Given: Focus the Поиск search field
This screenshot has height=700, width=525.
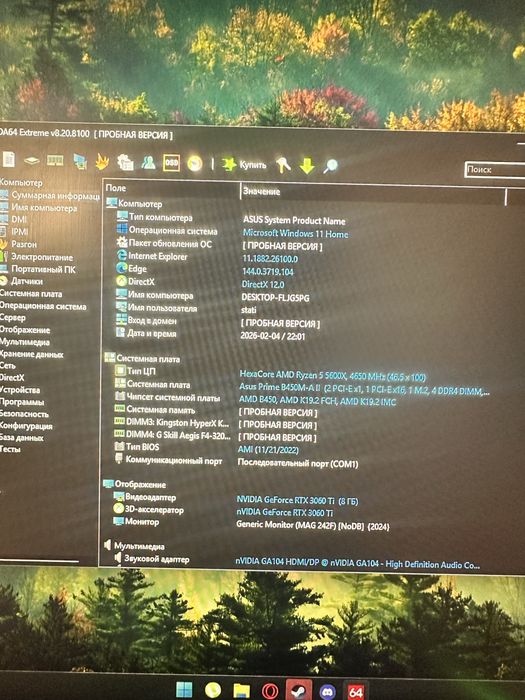Looking at the screenshot, I should click(495, 170).
